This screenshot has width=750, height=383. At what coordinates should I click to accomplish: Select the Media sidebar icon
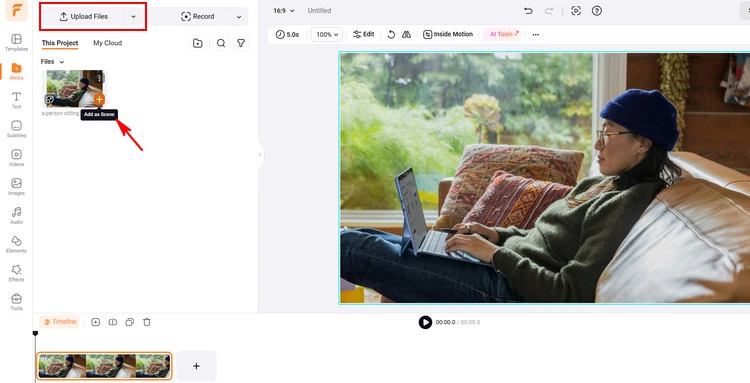[x=16, y=71]
